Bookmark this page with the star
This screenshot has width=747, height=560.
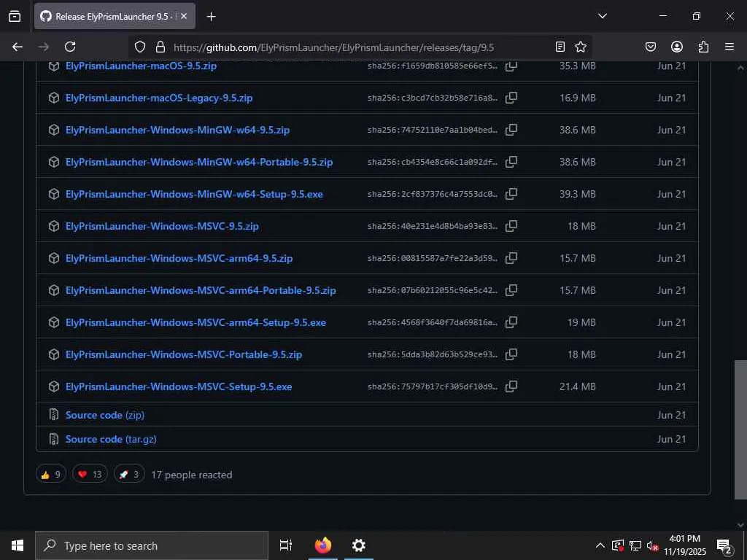coord(580,47)
